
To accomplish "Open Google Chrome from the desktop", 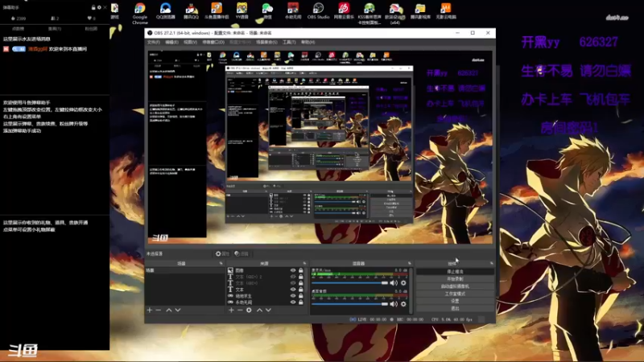I will 139,13.
